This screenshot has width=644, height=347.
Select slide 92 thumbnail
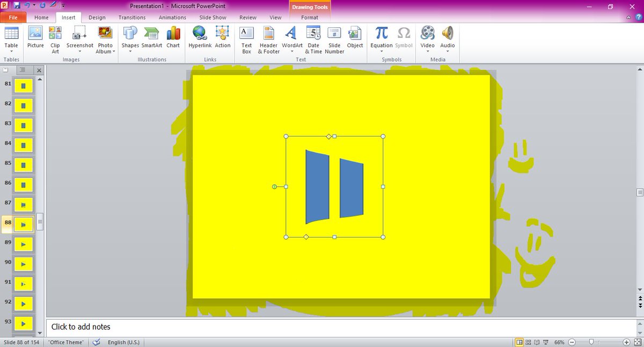coord(24,303)
